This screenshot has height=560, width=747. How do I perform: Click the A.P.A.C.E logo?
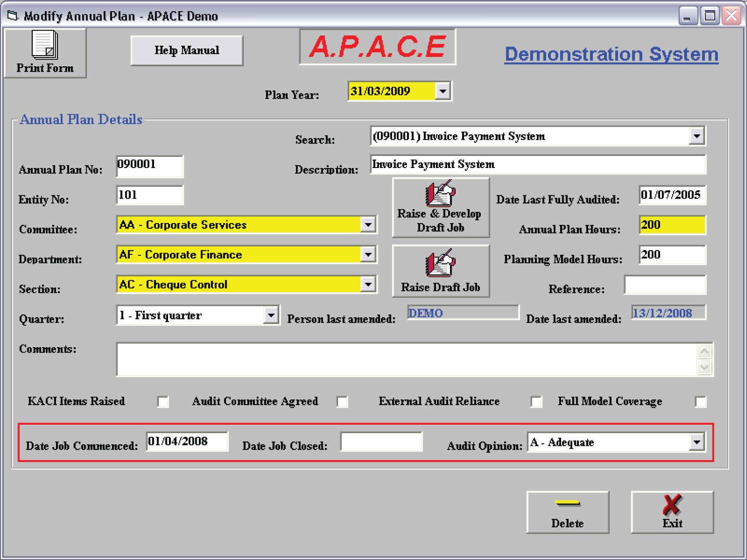[377, 47]
